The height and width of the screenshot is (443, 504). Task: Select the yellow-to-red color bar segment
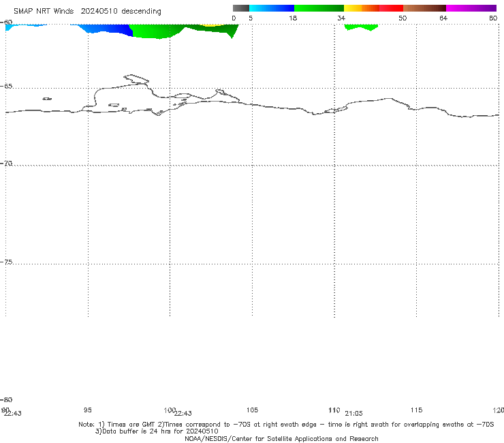tap(373, 8)
